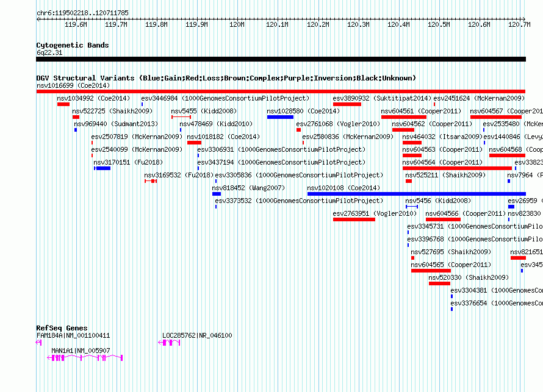This screenshot has width=543, height=392.
Task: Open nsv3169532 (Fu2018) variant
Action: tap(179, 175)
